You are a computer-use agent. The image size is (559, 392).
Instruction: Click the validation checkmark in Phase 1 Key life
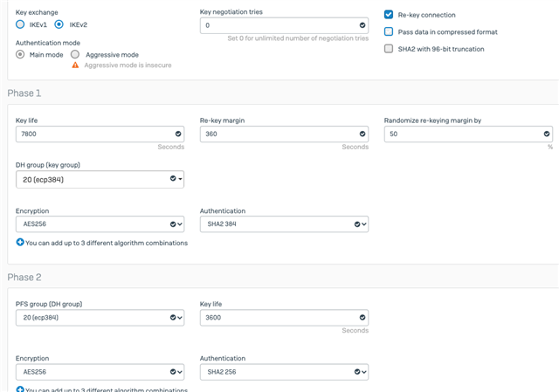pyautogui.click(x=178, y=134)
